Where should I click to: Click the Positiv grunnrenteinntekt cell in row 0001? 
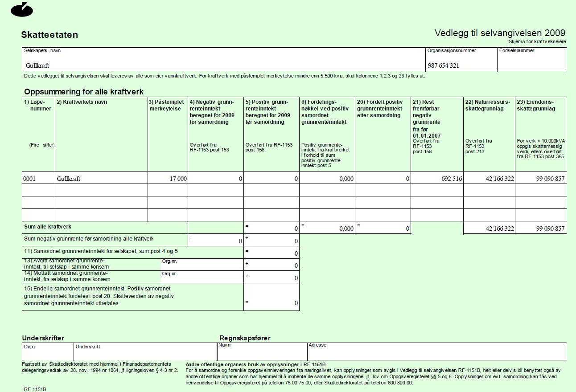272,178
